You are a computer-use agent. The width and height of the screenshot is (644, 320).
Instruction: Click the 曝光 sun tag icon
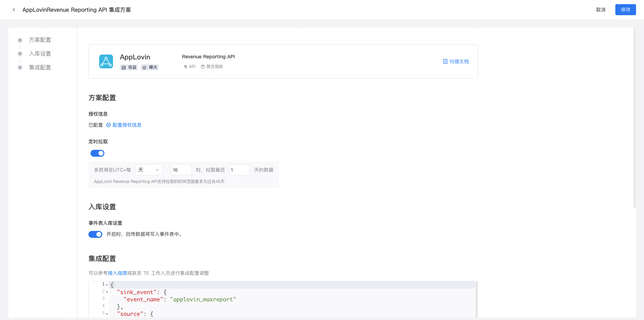point(144,67)
